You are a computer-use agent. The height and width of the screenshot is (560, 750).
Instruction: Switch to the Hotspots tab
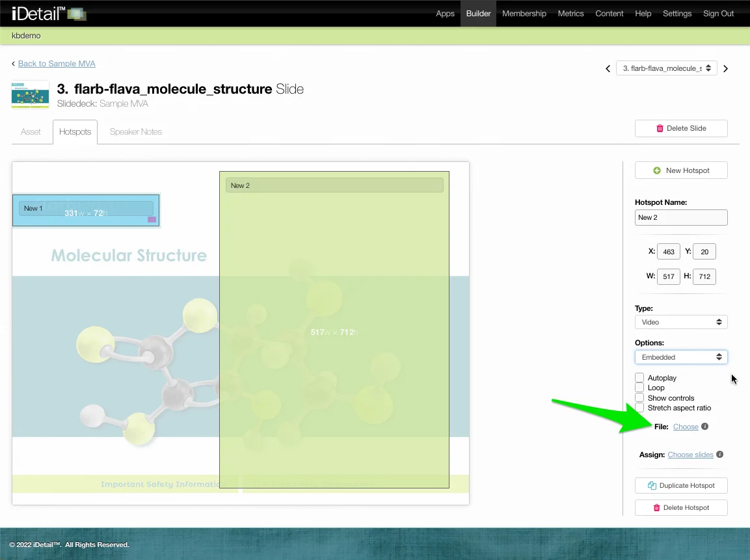(75, 131)
